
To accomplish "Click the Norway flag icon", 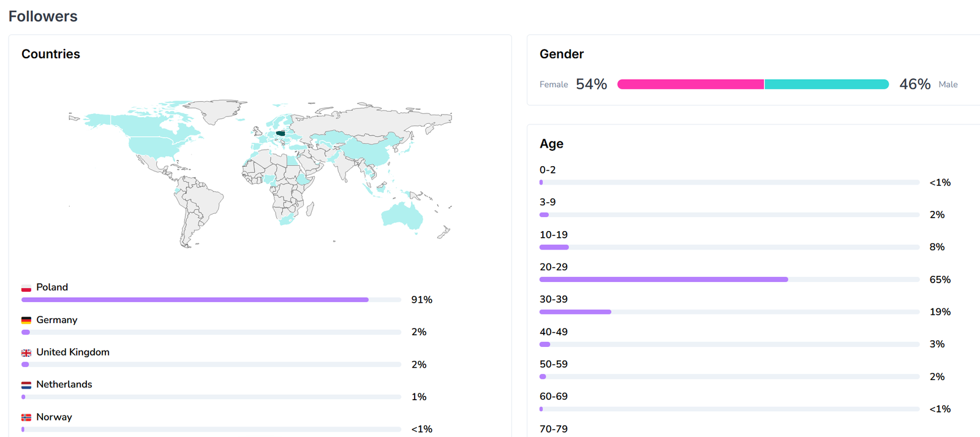I will coord(26,417).
